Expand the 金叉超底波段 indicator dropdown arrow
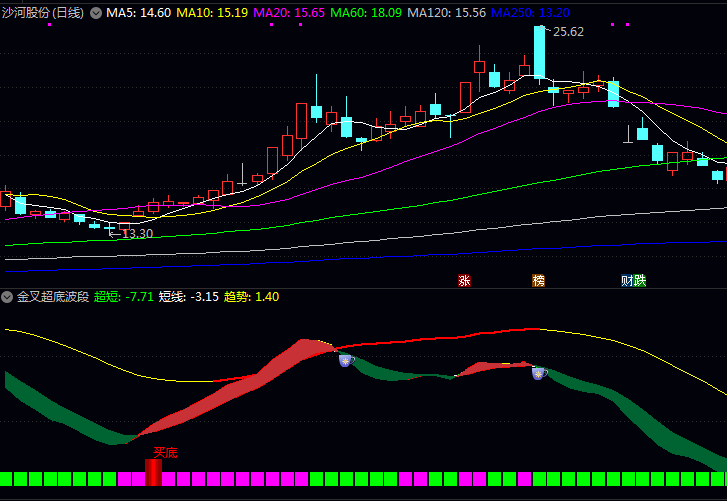Screen dimensions: 727x501 coord(7,297)
